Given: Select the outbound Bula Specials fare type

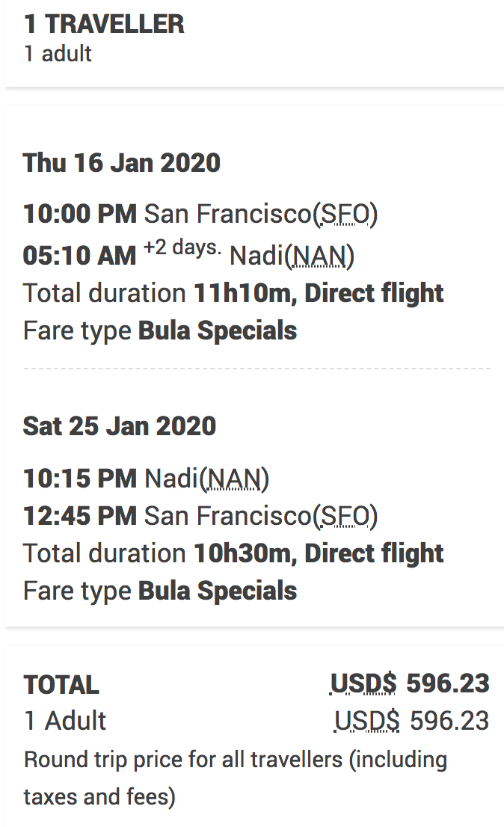Looking at the screenshot, I should [218, 331].
